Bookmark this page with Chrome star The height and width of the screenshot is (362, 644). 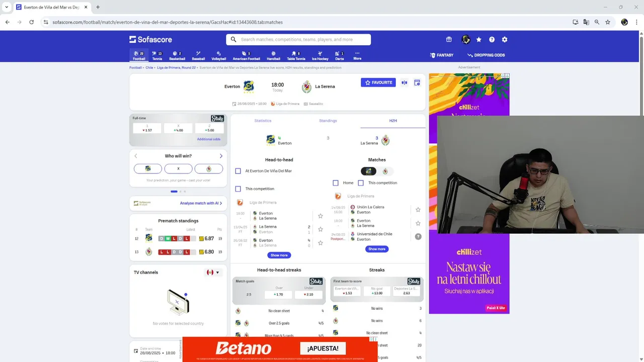[608, 22]
